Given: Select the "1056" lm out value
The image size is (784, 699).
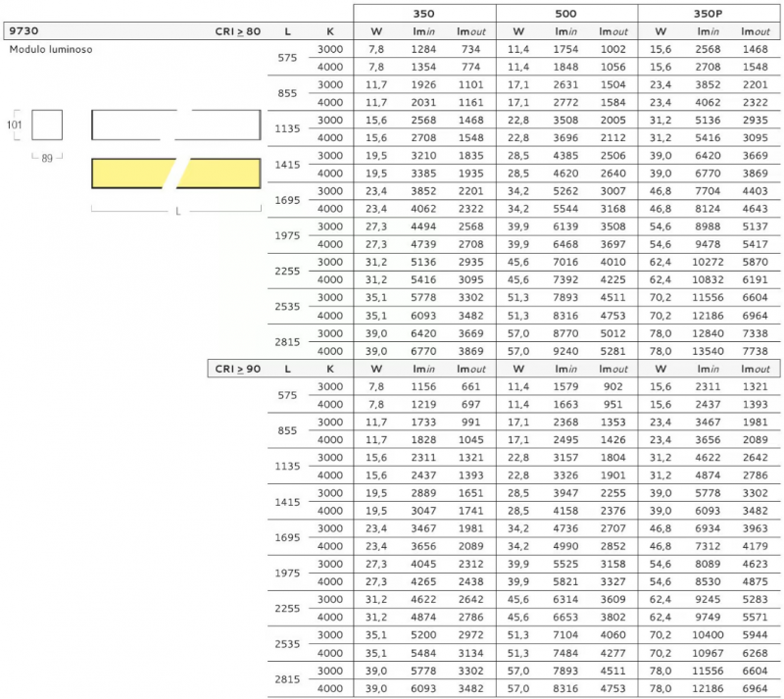Looking at the screenshot, I should point(613,67).
